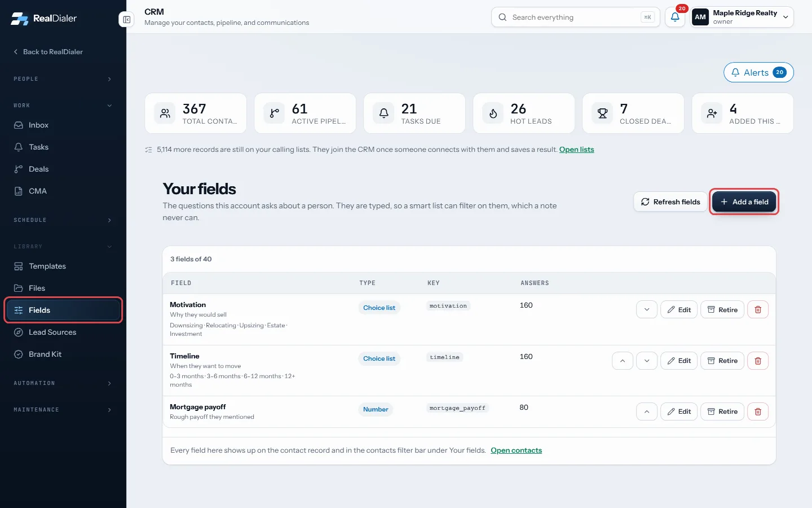
Task: Edit the Mortgage payoff field
Action: [679, 411]
